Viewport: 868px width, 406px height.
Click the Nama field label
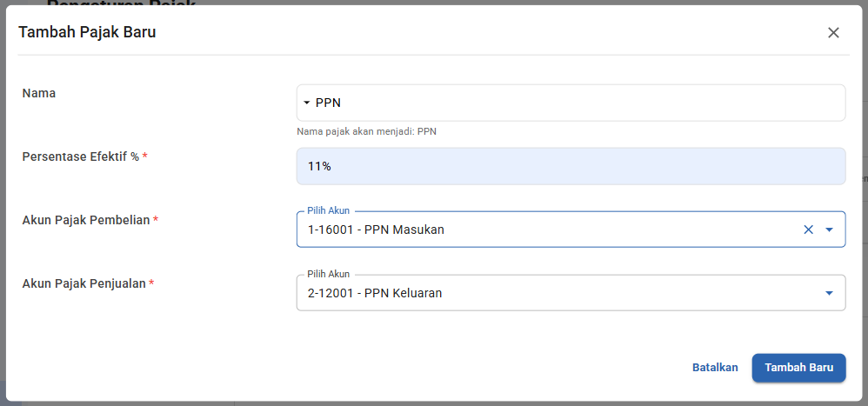pos(39,93)
